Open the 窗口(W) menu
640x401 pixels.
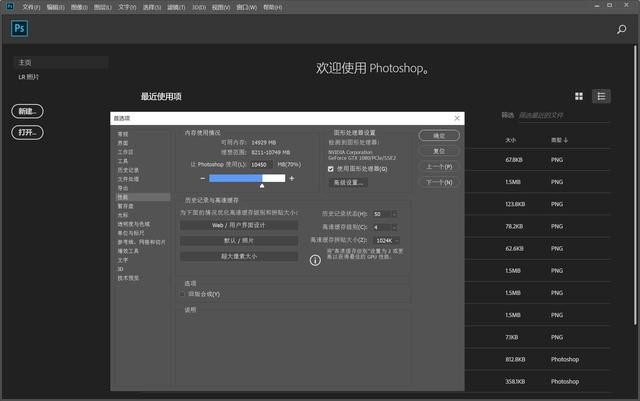click(247, 7)
